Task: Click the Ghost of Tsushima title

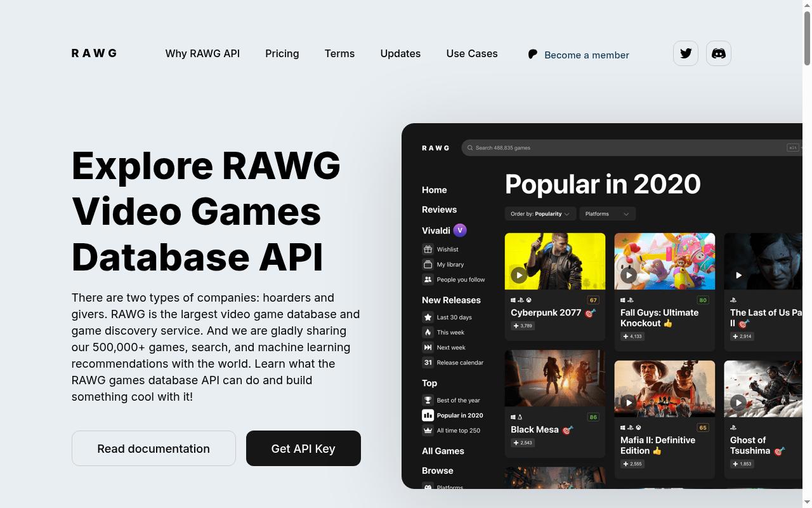Action: tap(750, 445)
